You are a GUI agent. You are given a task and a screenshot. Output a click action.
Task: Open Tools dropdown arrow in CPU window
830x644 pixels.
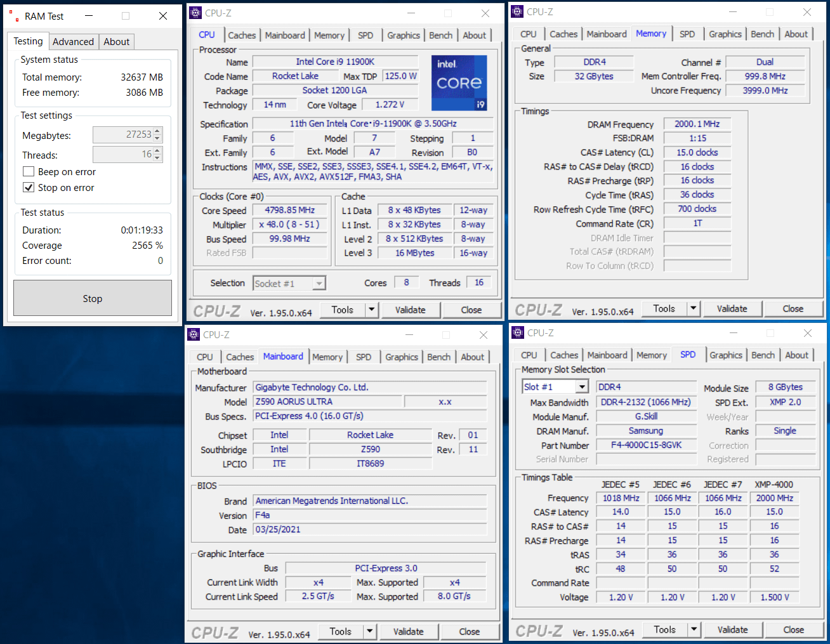[x=372, y=310]
